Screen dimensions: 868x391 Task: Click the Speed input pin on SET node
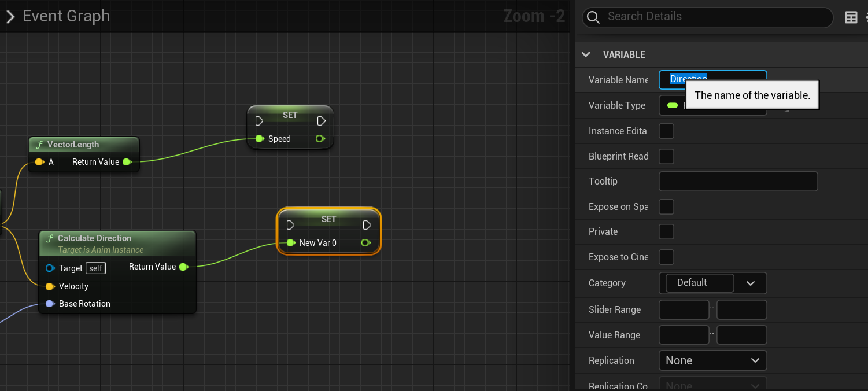tap(260, 139)
